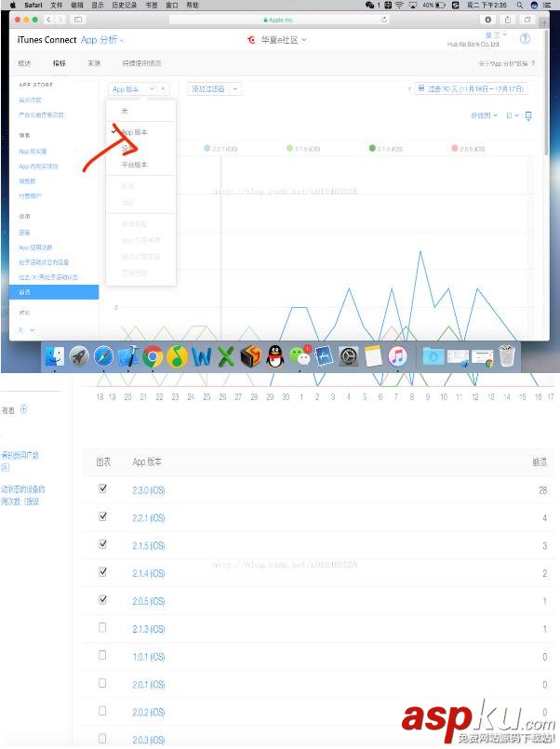The height and width of the screenshot is (749, 560).
Task: Click the Safari address bar showing Apple Inc.
Action: [278, 20]
